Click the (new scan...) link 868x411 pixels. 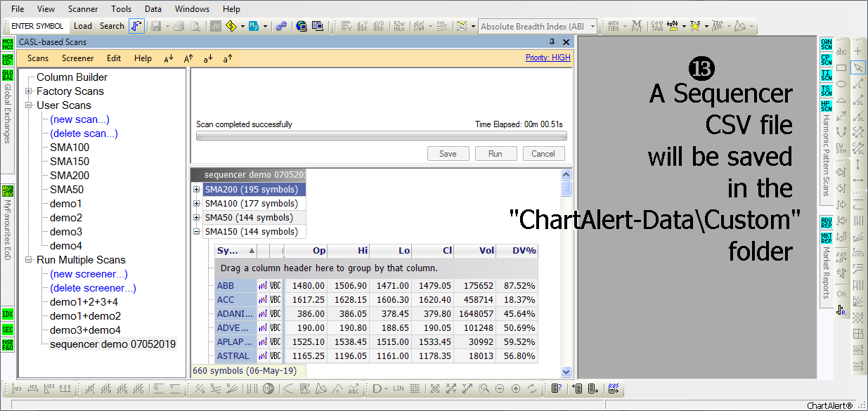tap(79, 119)
